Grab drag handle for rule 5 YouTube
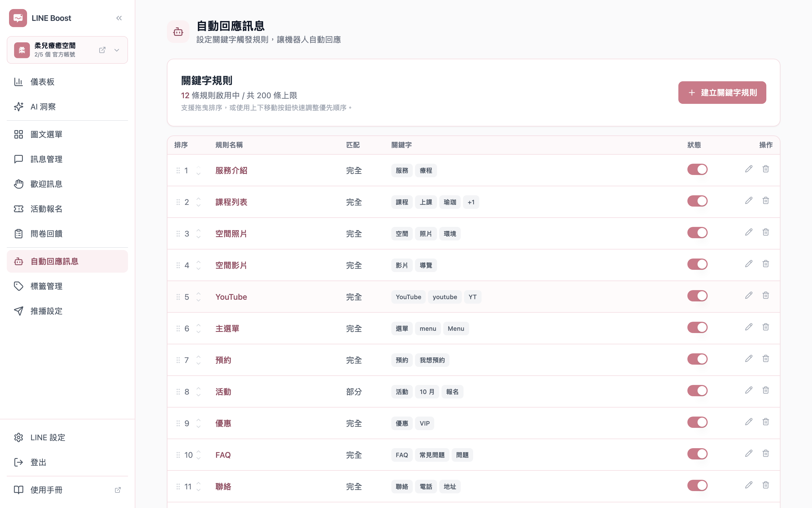This screenshot has height=508, width=812. tap(178, 297)
